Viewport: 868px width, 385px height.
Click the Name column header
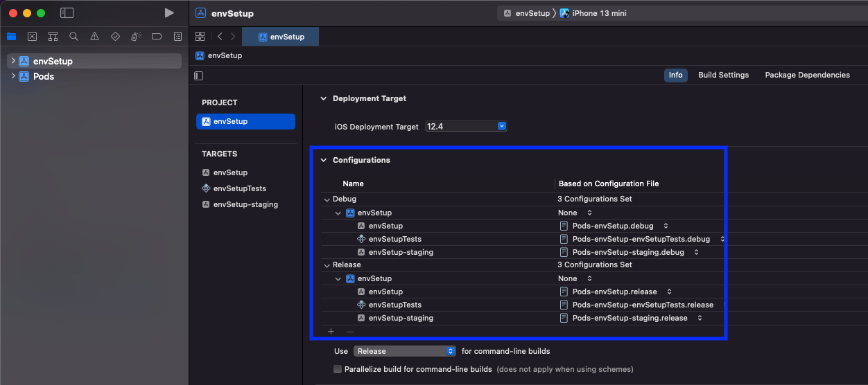[353, 183]
